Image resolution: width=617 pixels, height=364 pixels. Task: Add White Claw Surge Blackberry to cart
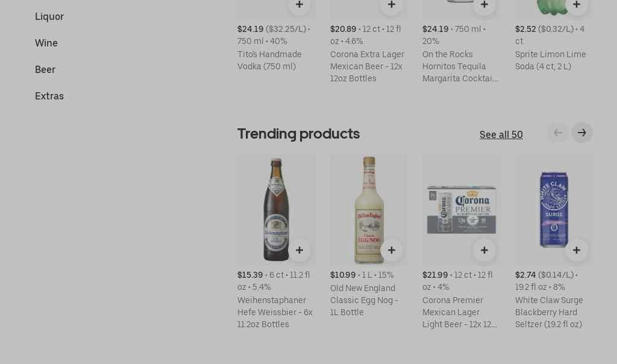577,250
